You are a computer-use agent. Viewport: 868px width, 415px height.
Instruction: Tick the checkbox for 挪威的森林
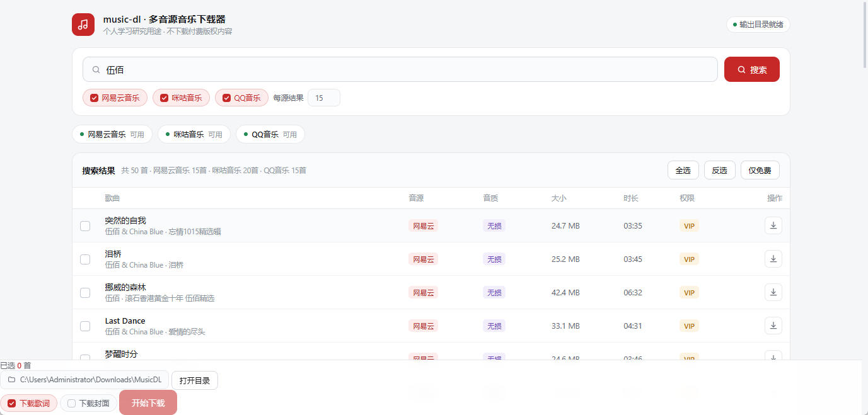[85, 292]
